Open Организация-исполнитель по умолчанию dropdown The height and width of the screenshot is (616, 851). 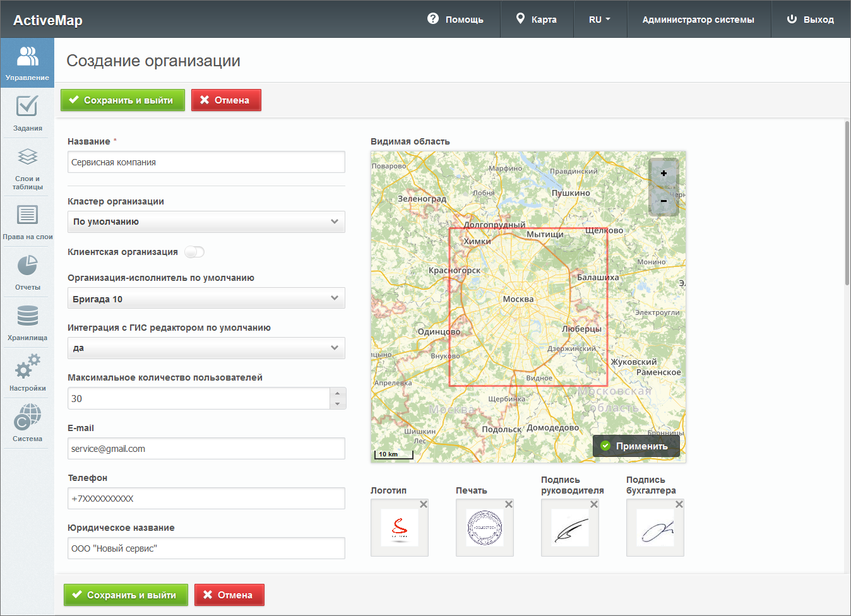pos(206,299)
